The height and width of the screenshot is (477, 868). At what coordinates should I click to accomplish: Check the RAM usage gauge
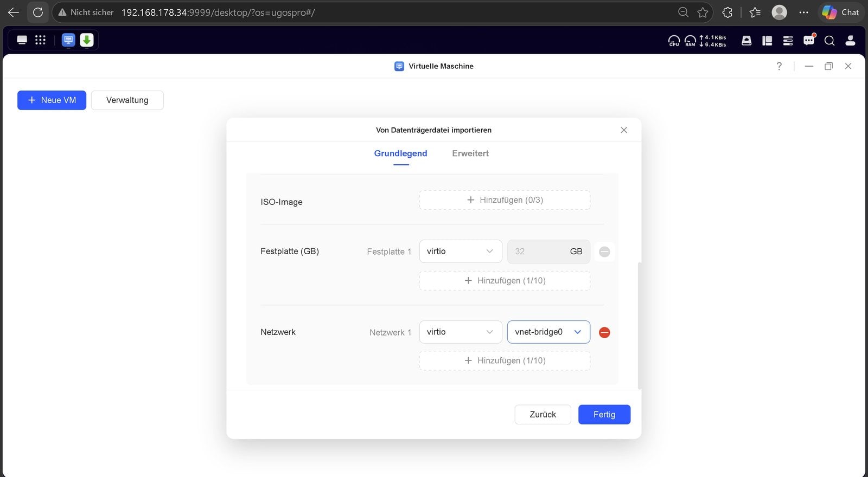tap(690, 41)
